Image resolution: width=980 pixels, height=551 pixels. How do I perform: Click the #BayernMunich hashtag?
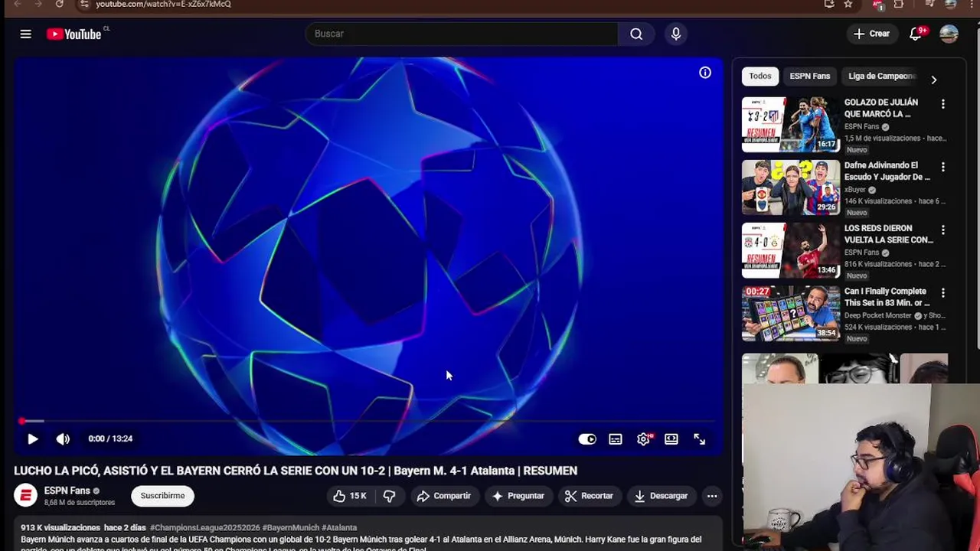[290, 527]
